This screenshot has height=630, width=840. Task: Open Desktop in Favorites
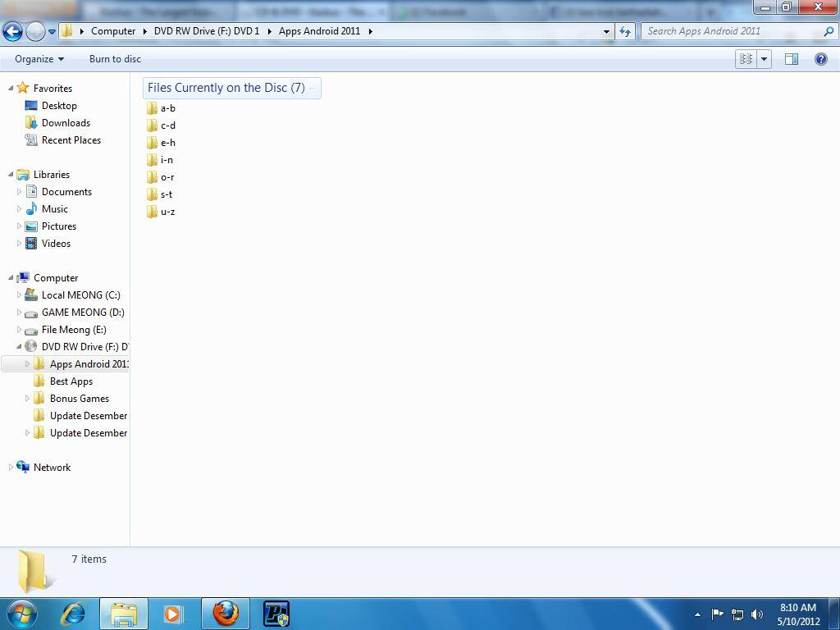click(x=51, y=106)
